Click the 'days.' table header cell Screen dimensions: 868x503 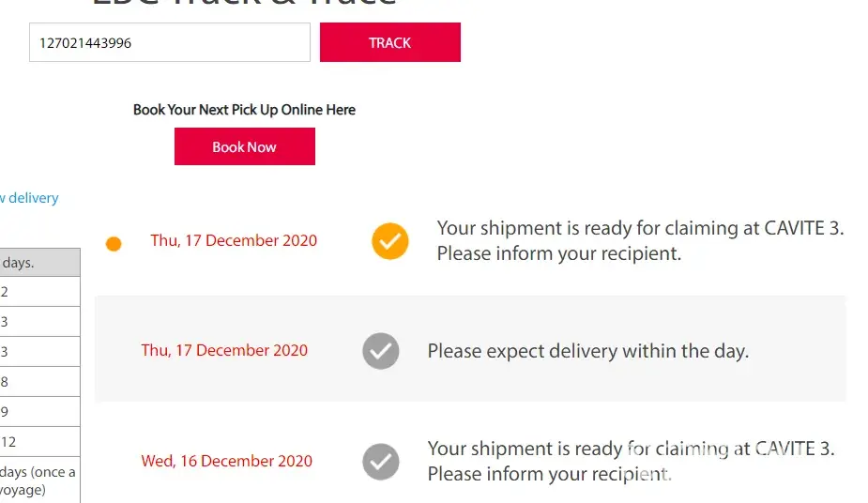pos(39,263)
